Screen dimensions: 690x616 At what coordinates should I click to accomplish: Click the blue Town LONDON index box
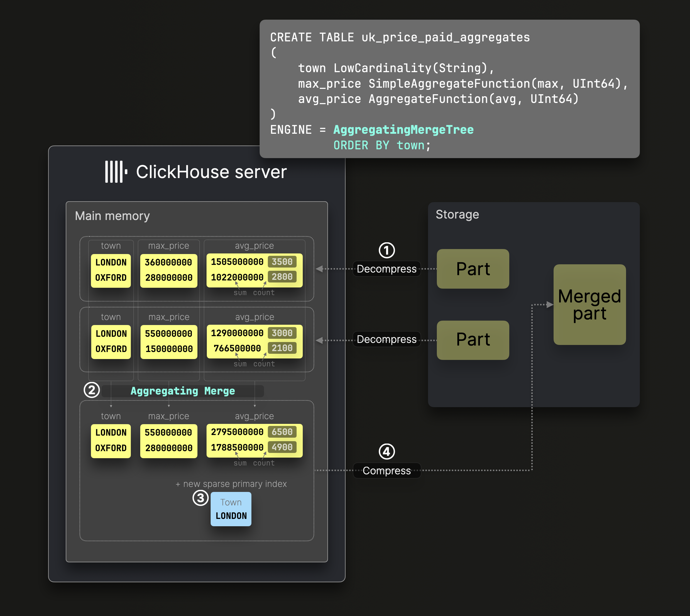coord(231,509)
